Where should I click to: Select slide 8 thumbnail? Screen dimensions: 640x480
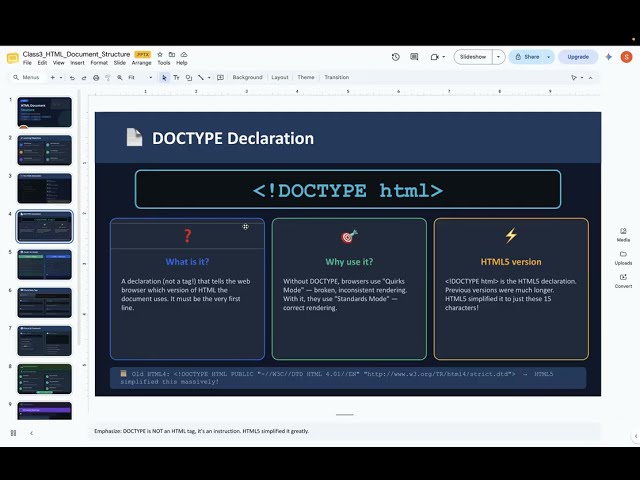[x=44, y=379]
